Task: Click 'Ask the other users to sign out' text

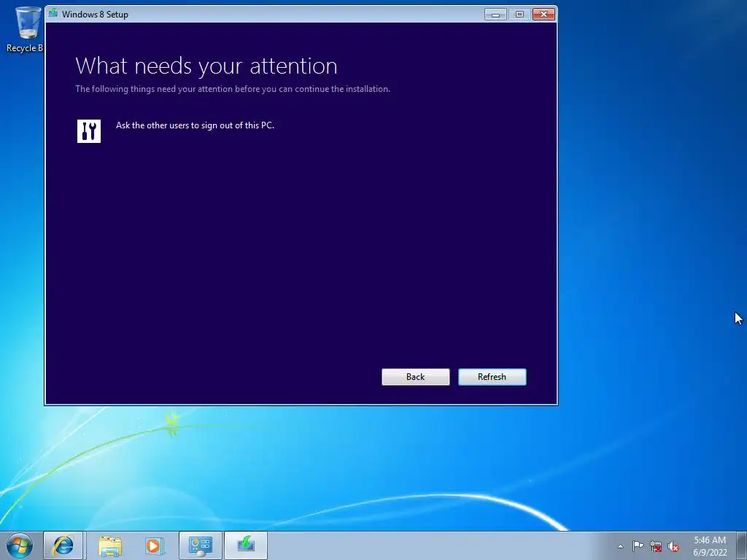Action: pyautogui.click(x=196, y=125)
